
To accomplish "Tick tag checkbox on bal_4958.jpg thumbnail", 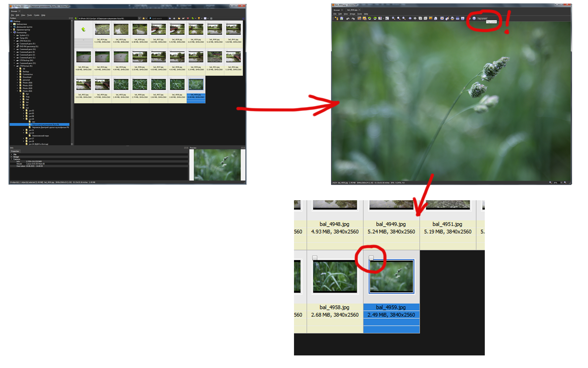I will tap(315, 258).
